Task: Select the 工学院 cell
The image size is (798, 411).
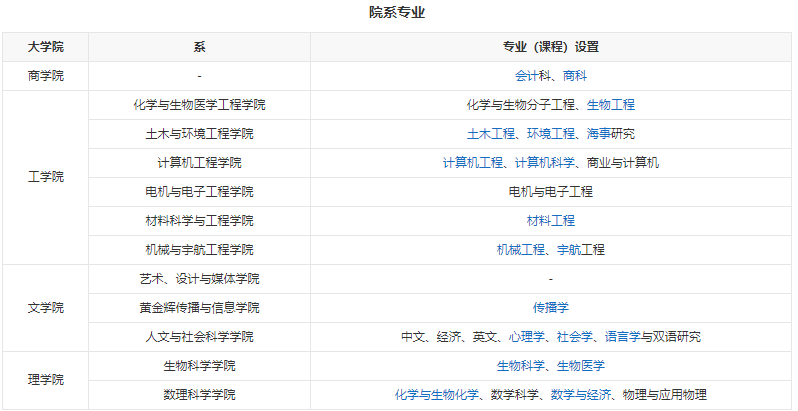Action: coord(45,178)
